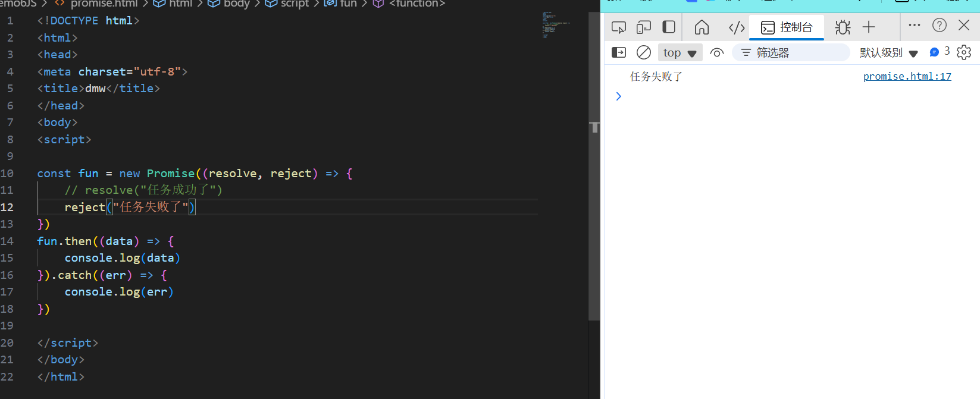Focus the 筛选器 filter input field
This screenshot has height=399, width=980.
[x=791, y=53]
